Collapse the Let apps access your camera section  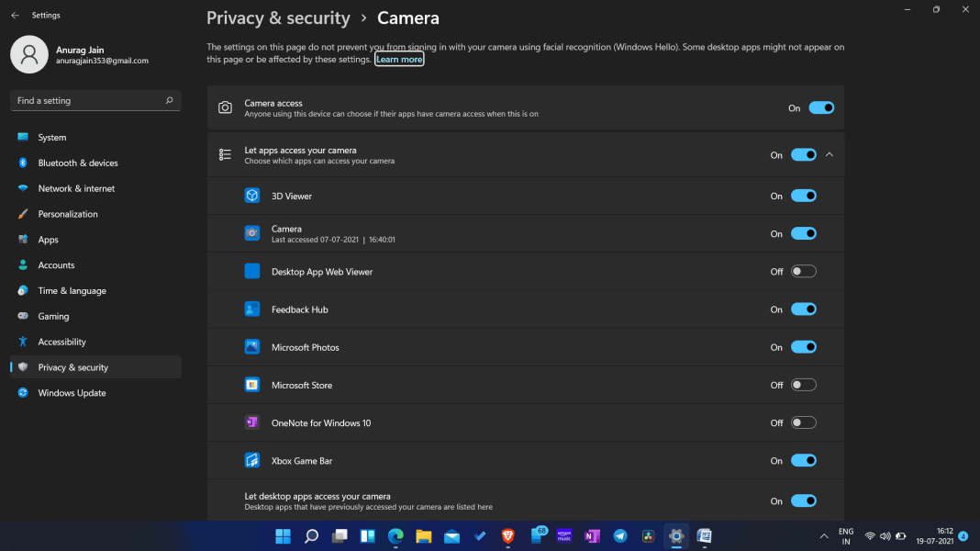click(830, 154)
